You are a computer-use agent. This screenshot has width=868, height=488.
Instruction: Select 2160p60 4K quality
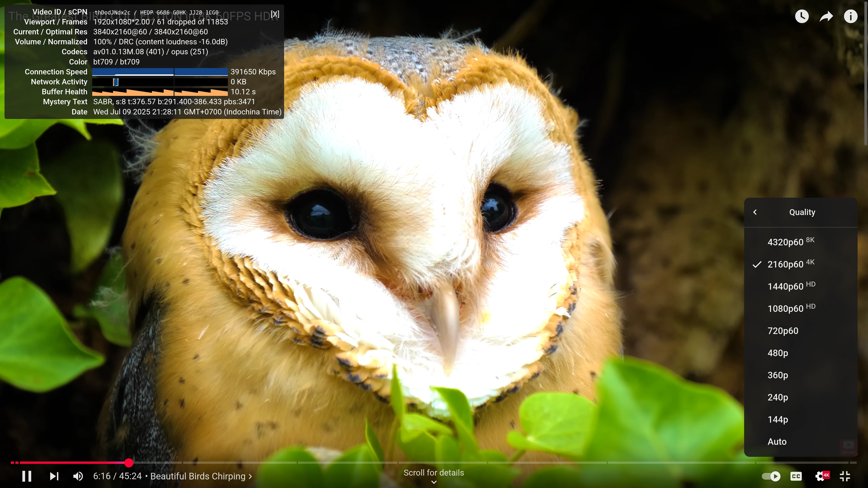pyautogui.click(x=801, y=264)
